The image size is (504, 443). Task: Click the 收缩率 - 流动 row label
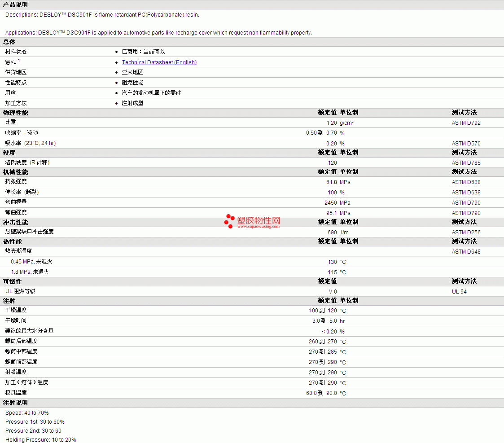[22, 133]
